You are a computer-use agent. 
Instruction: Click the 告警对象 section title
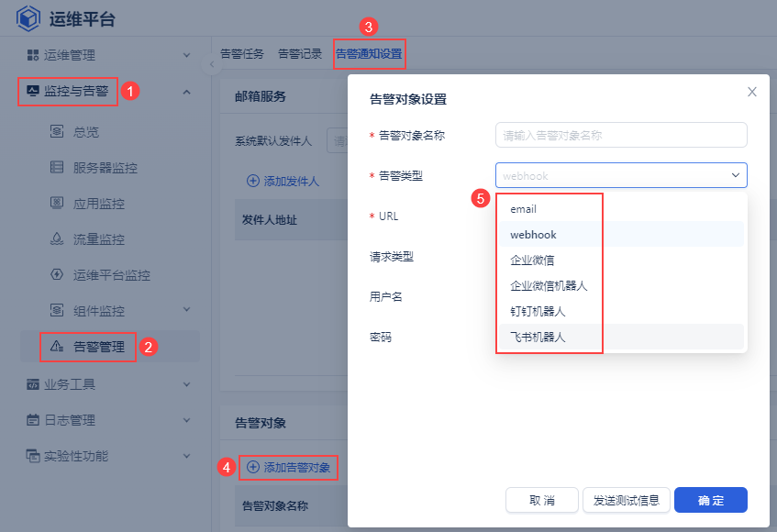coord(261,423)
